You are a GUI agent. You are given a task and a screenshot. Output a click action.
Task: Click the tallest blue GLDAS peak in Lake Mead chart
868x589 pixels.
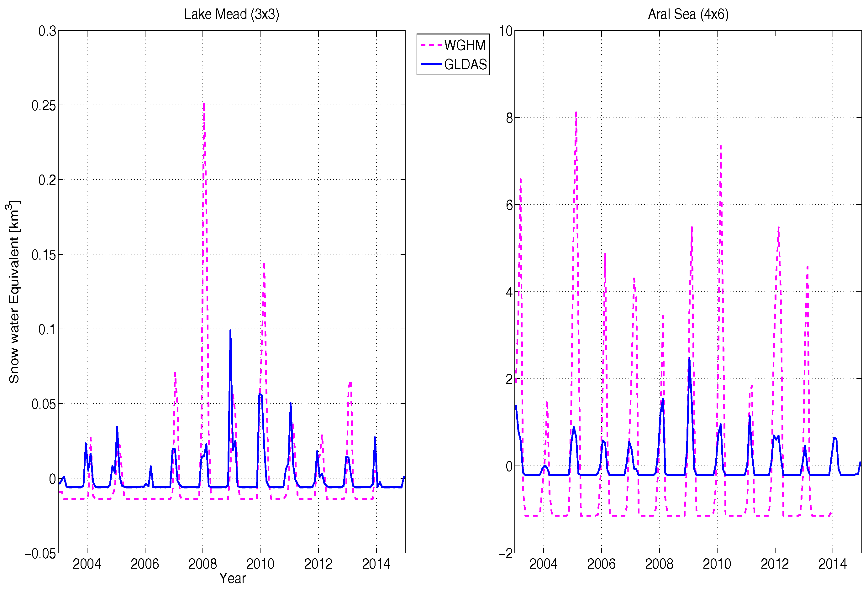pyautogui.click(x=230, y=331)
